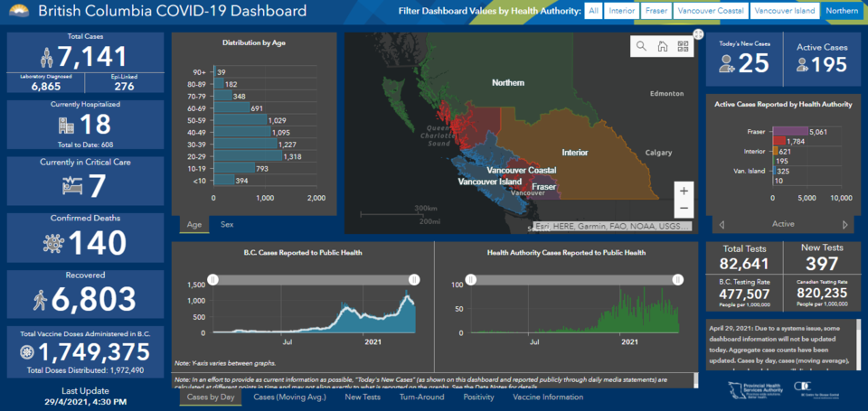This screenshot has height=411, width=868.
Task: Click left slider handle on B.C. Cases chart
Action: point(213,280)
